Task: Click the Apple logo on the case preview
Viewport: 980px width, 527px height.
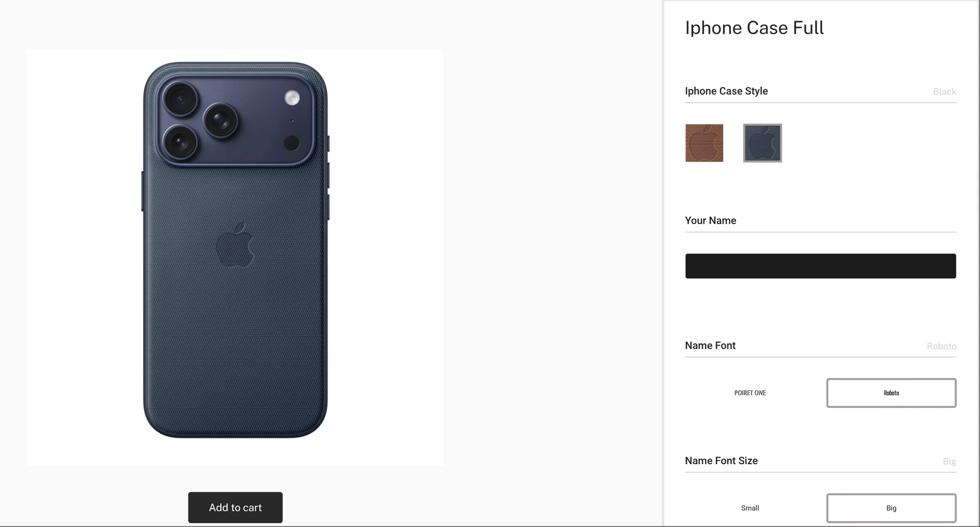Action: click(235, 245)
